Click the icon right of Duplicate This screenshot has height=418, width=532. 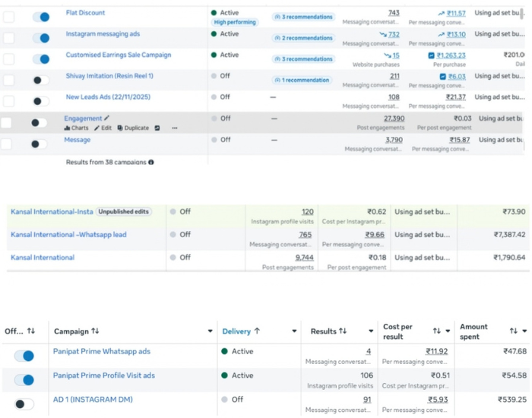pos(157,128)
